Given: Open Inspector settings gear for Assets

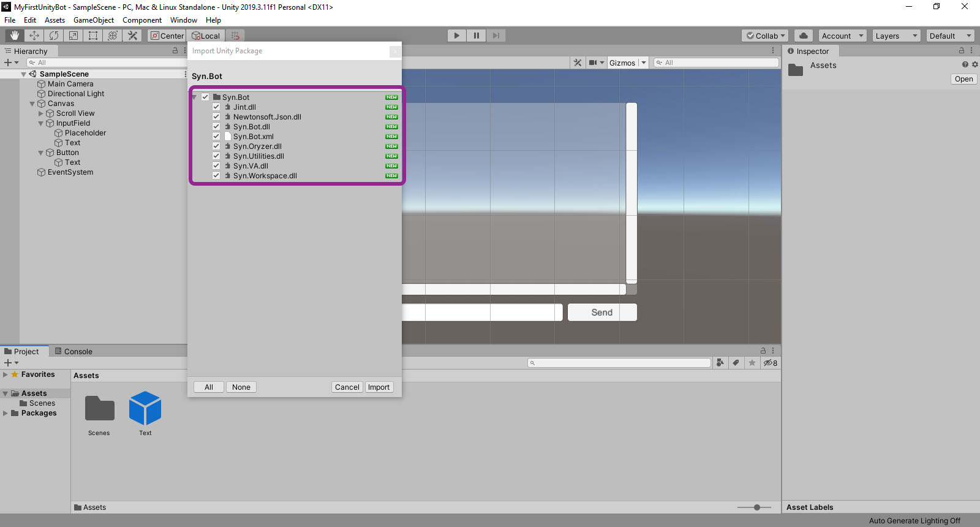Looking at the screenshot, I should tap(974, 64).
